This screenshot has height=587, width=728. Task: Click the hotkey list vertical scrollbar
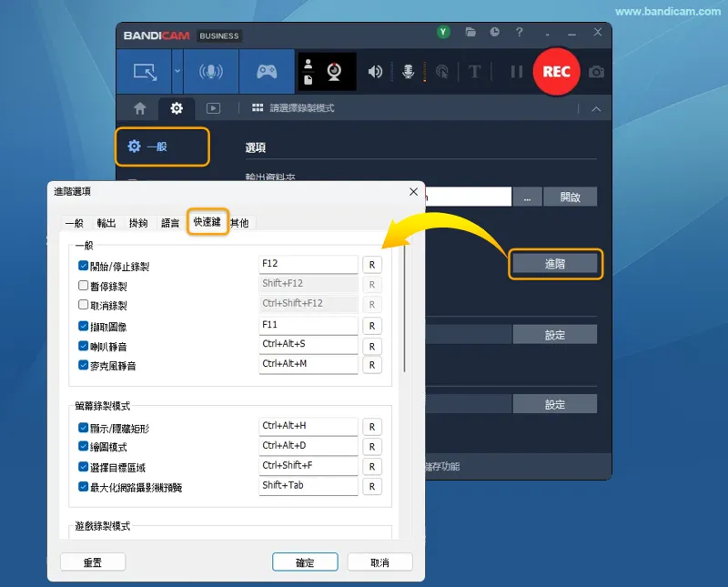click(x=405, y=309)
